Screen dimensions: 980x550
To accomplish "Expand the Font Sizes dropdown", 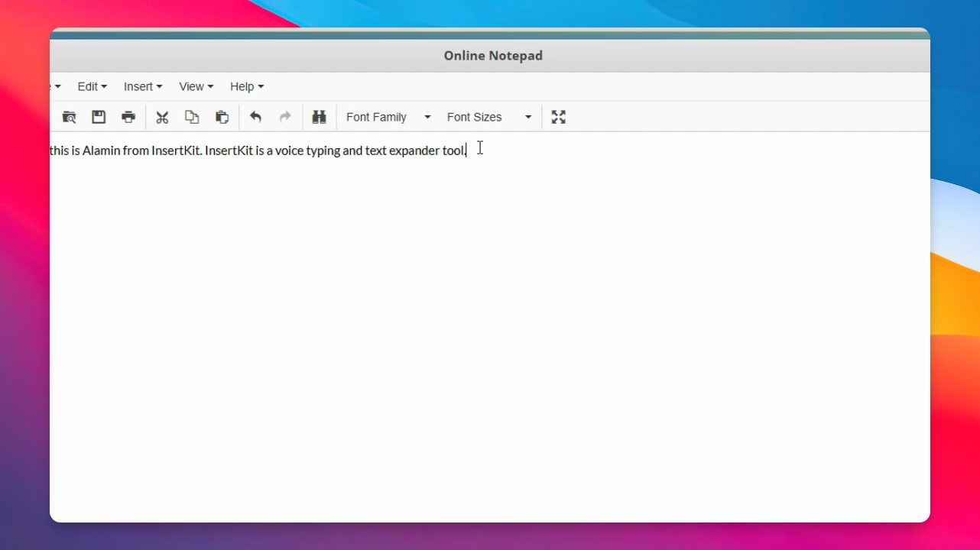I will (x=489, y=117).
